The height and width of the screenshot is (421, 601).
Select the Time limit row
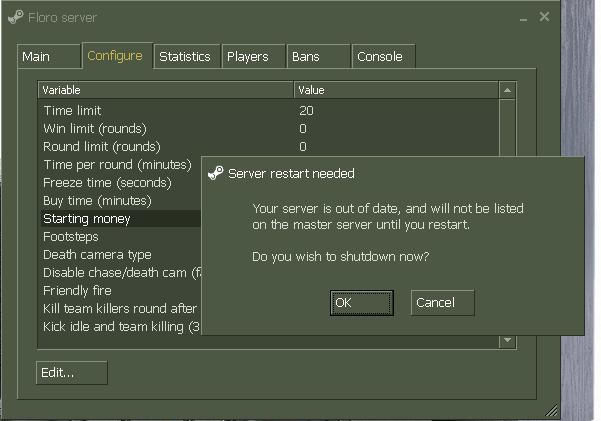pos(269,110)
